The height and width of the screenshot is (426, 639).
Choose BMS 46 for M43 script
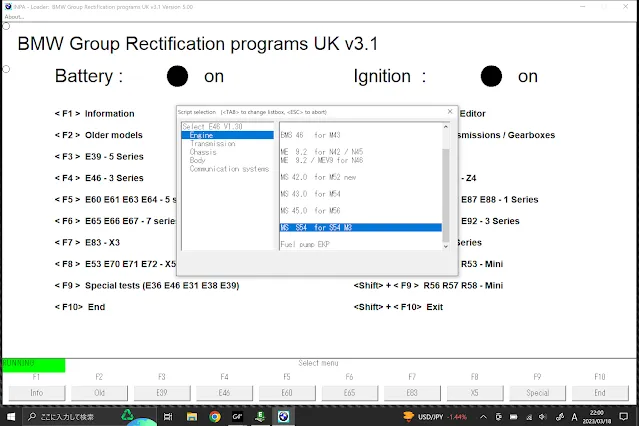tap(310, 135)
